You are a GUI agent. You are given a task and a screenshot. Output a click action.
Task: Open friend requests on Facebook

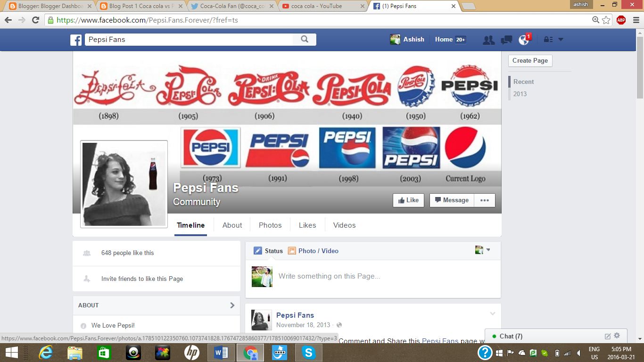(x=488, y=40)
